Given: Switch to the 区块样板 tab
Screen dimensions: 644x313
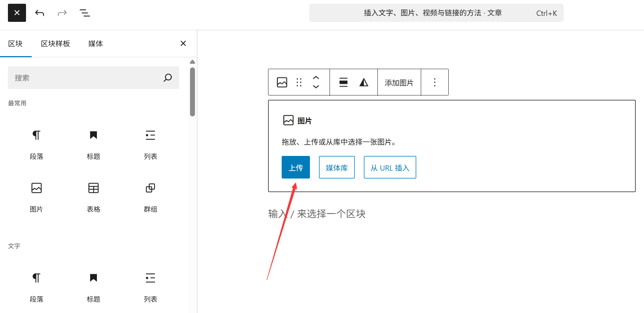Looking at the screenshot, I should click(55, 44).
